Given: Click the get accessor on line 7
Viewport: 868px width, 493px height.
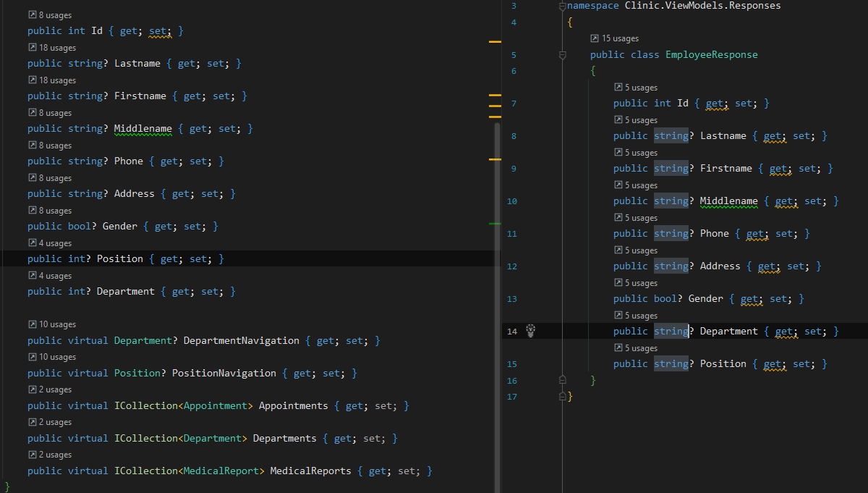Looking at the screenshot, I should 715,103.
